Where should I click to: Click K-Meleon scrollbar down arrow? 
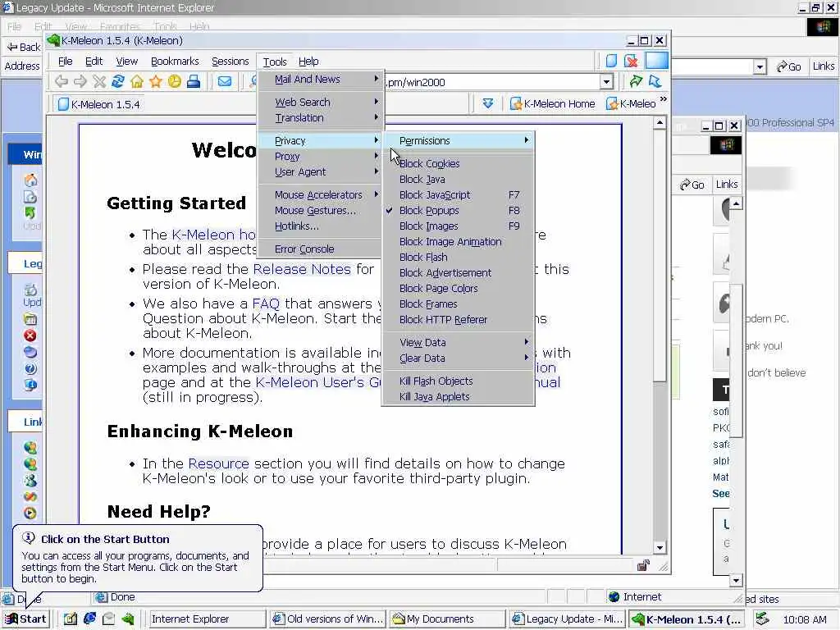[660, 547]
